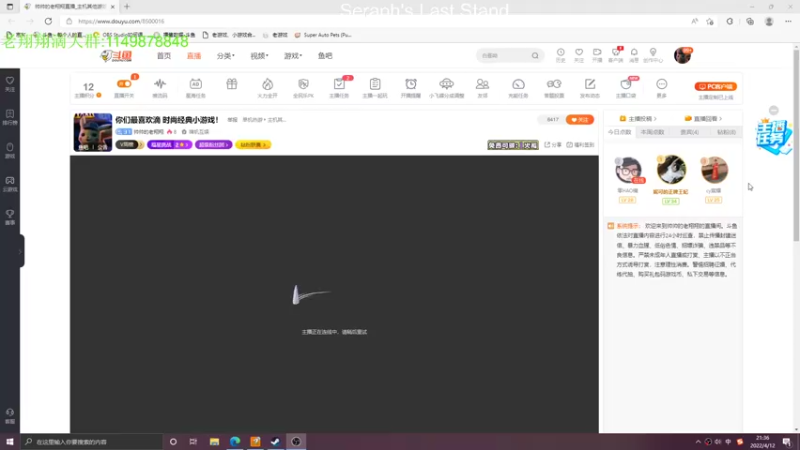Click the 主播任务 floating promo sticker

[x=774, y=136]
